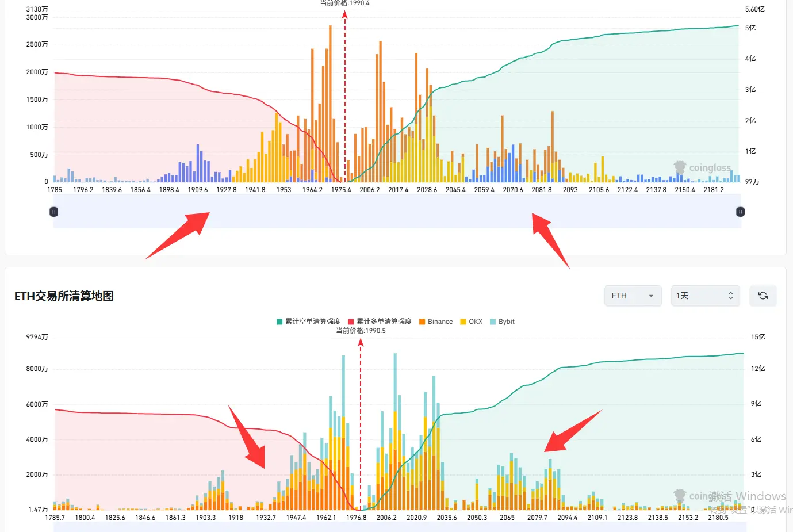793x532 pixels.
Task: Click the 当前价格:1990.5 label
Action: pos(361,331)
